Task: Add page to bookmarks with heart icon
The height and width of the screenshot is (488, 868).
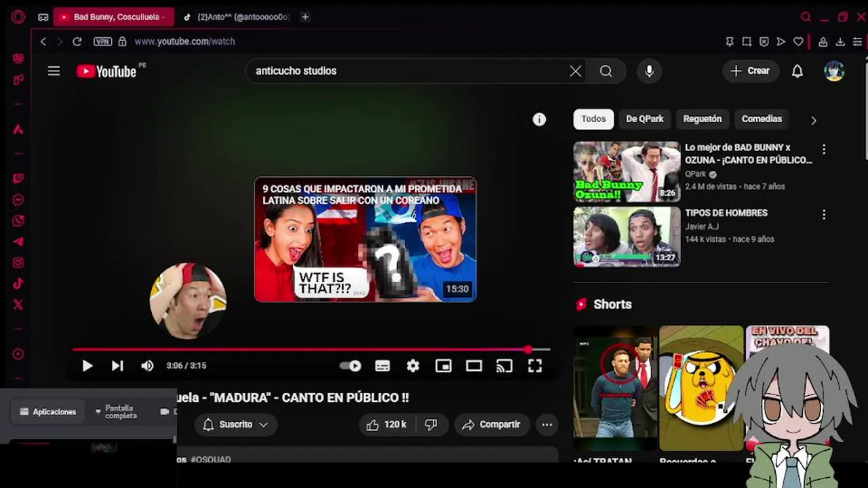Action: tap(798, 41)
